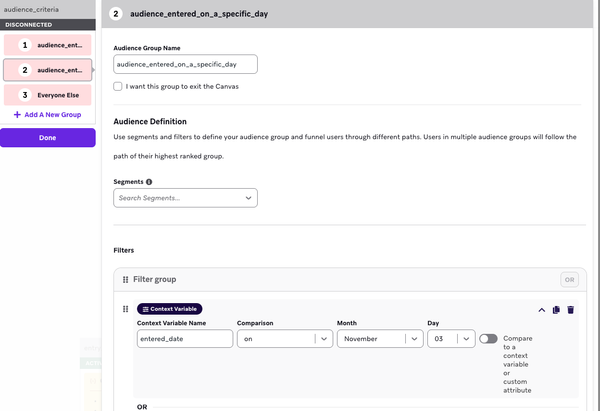Click the Done button

[47, 137]
